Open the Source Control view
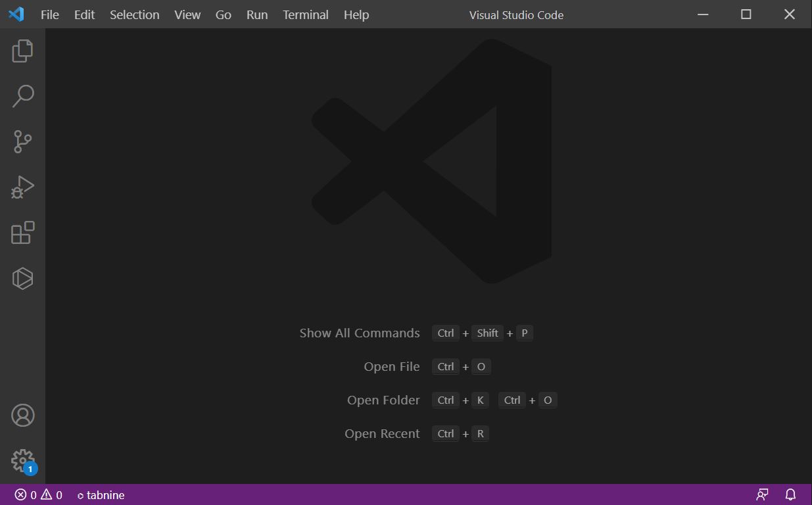The height and width of the screenshot is (505, 812). [23, 141]
